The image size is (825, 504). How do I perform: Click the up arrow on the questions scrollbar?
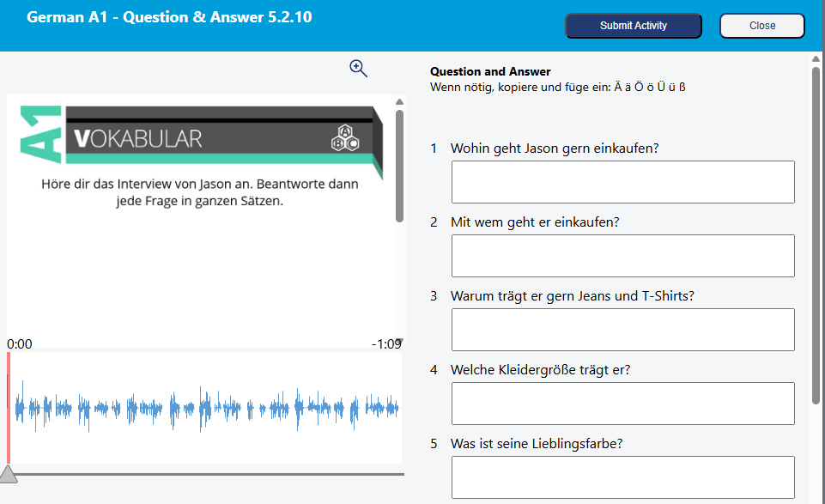(x=816, y=59)
